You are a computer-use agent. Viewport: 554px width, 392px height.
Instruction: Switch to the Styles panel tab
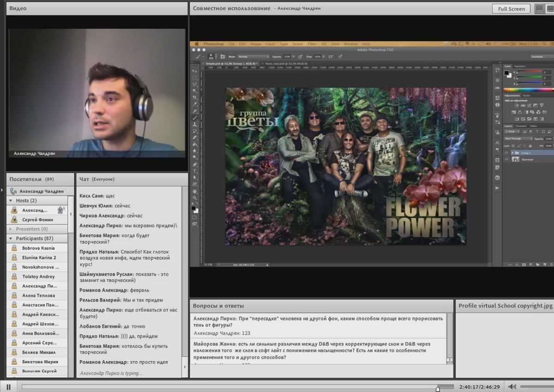click(526, 95)
